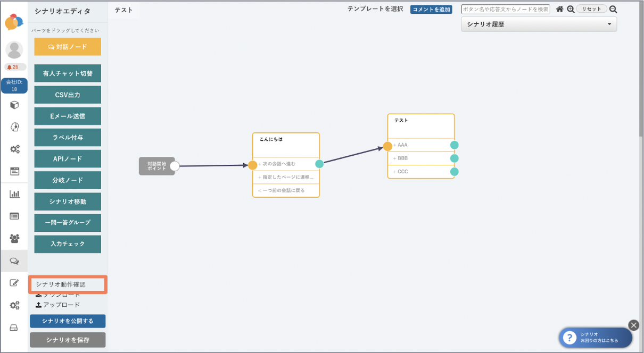
Task: Select the テスト node header
Action: 421,126
